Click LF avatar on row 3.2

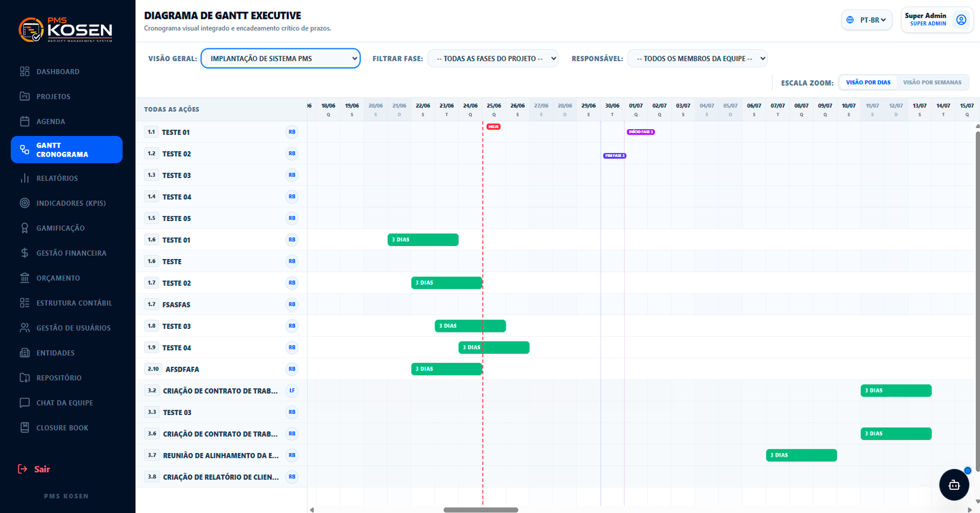coord(292,391)
